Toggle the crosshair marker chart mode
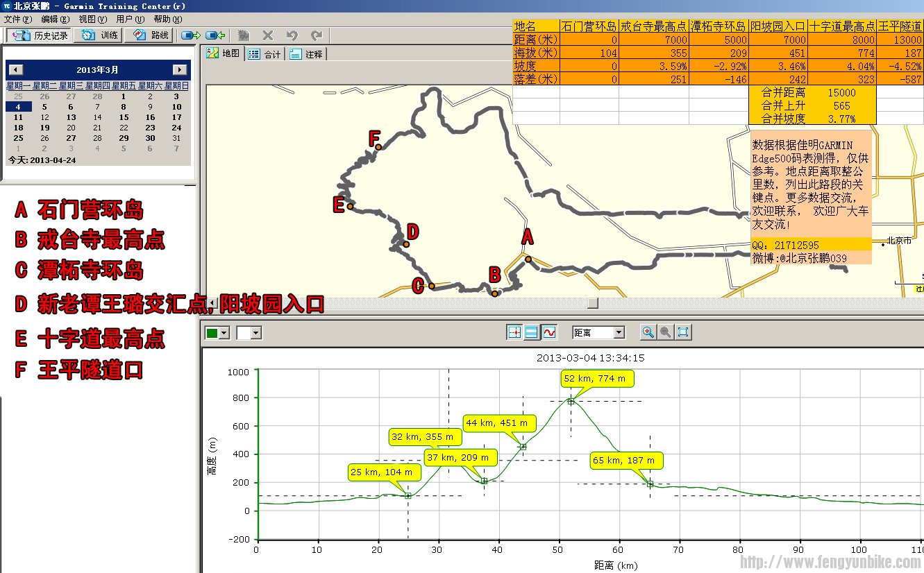The height and width of the screenshot is (573, 924). (x=514, y=332)
